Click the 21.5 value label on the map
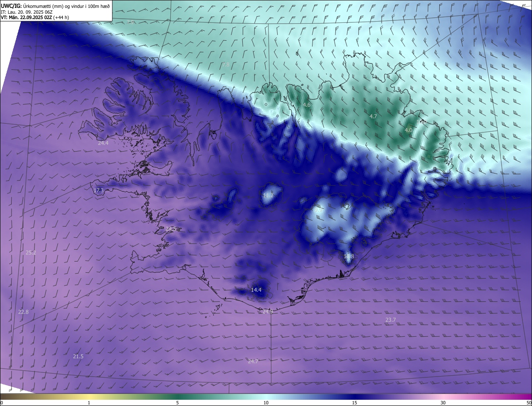Viewport: 532px width, 406px height. click(78, 356)
